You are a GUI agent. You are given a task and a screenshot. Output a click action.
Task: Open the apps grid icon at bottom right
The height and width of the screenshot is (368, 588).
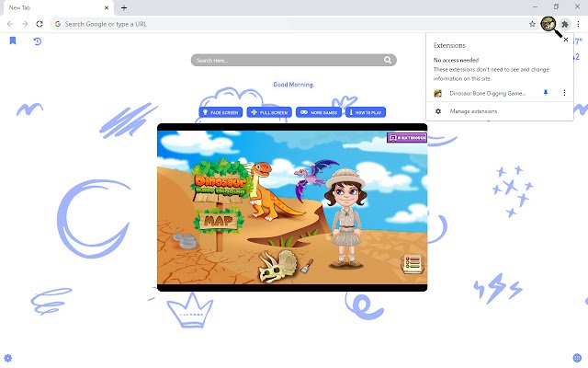pyautogui.click(x=577, y=358)
